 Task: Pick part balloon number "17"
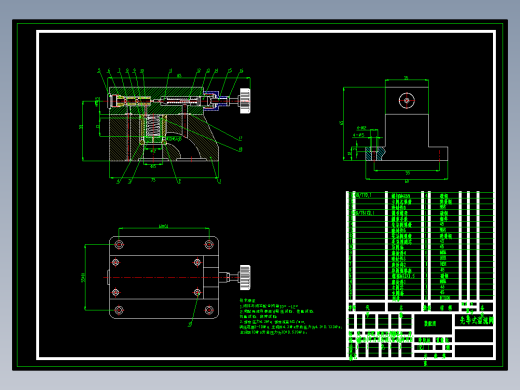point(240,138)
